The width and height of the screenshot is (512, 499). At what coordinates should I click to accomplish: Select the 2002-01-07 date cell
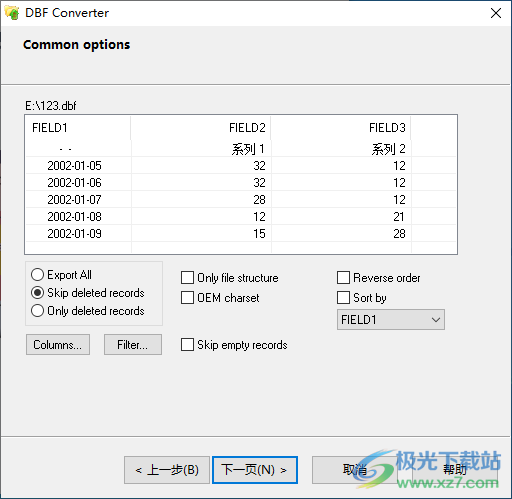[78, 200]
